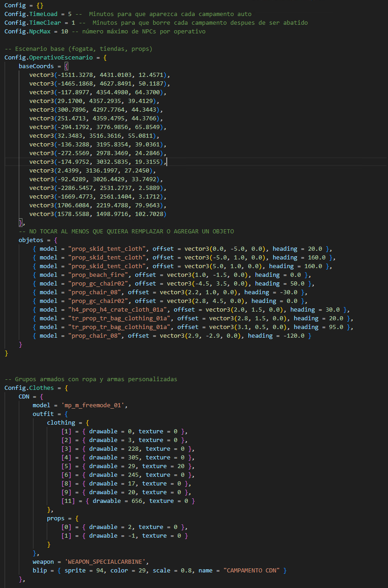Click the 'NO TOCAR AL MENOS' comment
388x588 pixels.
point(126,232)
